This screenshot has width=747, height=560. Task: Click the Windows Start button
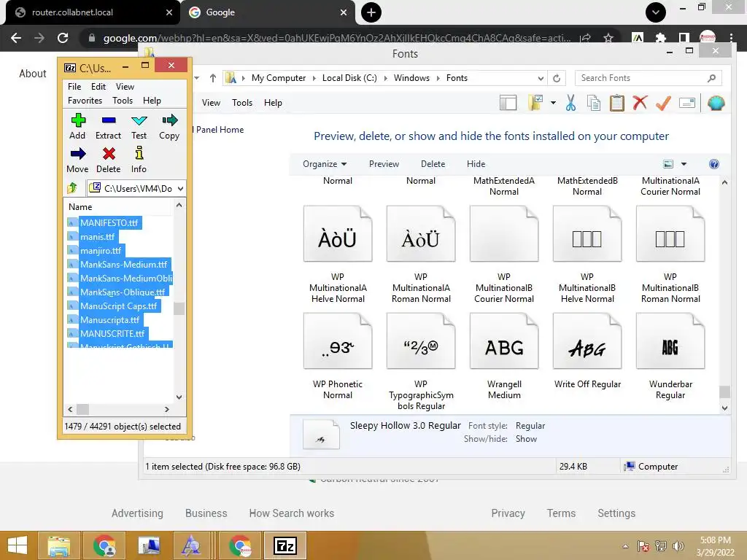[x=18, y=545]
